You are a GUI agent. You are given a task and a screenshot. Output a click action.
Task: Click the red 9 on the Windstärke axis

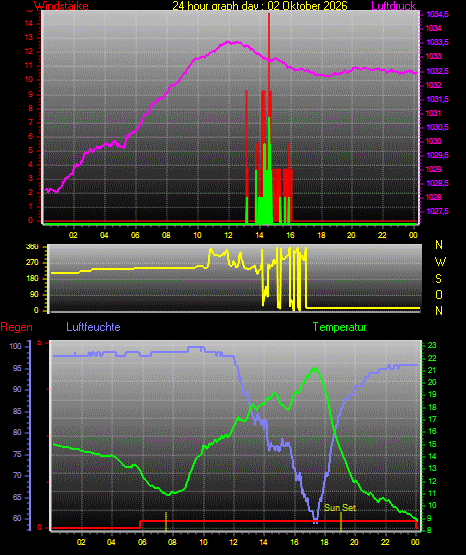31,94
